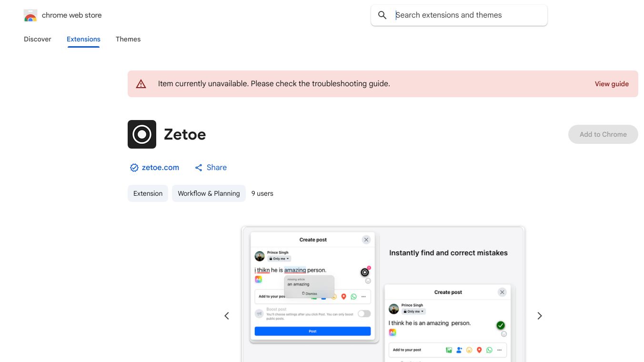
Task: Click the magnifier search icon
Action: (382, 15)
